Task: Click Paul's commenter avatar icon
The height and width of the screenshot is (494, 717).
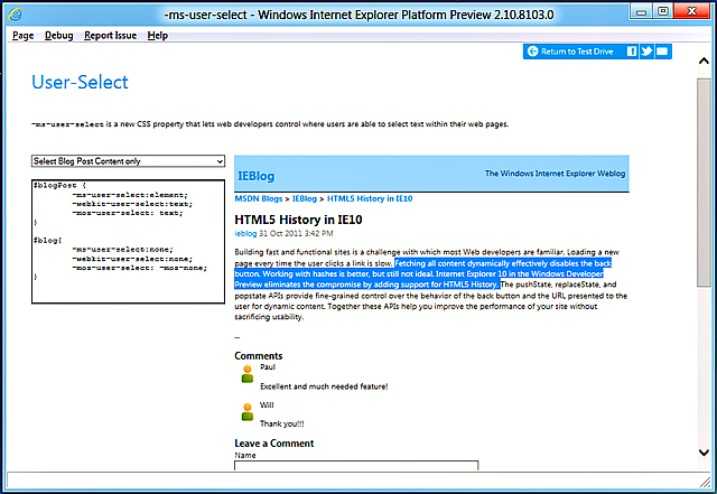Action: (247, 374)
